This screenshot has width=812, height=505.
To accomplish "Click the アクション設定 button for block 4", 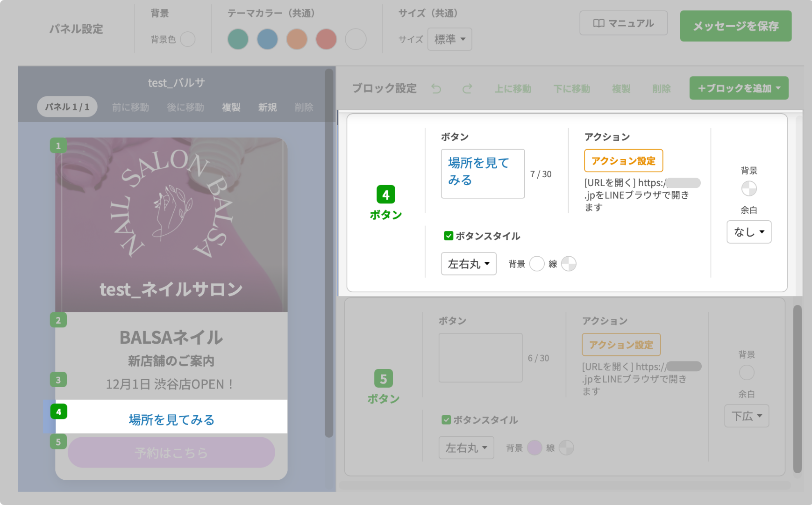I will pyautogui.click(x=623, y=160).
